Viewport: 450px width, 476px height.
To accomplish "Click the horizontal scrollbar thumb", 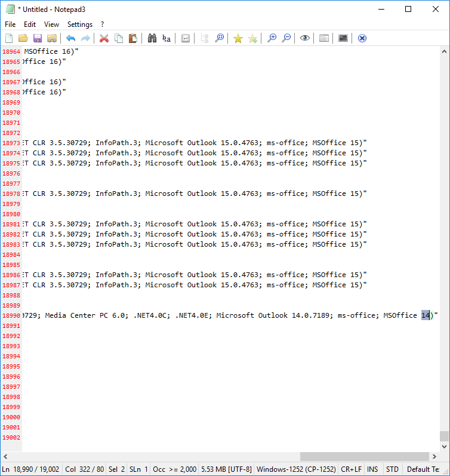I will coord(365,456).
